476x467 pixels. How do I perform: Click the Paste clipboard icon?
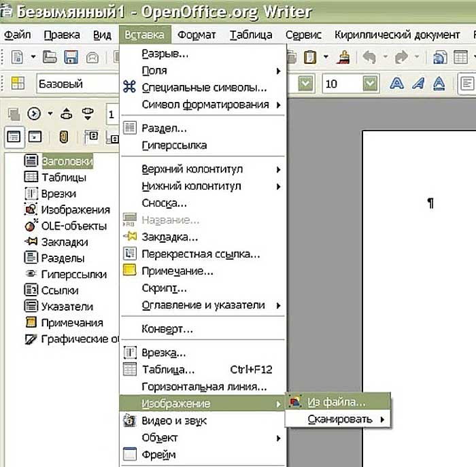coord(310,56)
